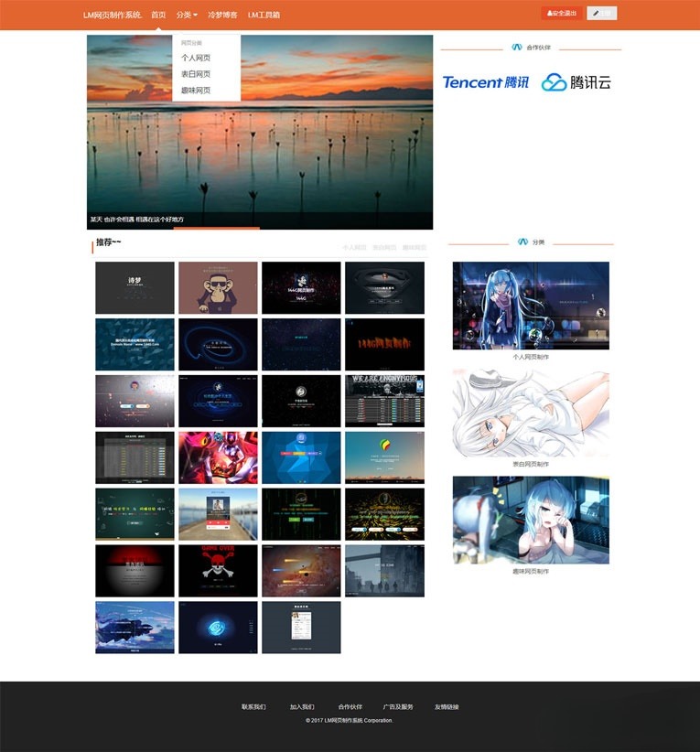Select 趣味网页 from the dropdown menu

[x=196, y=91]
